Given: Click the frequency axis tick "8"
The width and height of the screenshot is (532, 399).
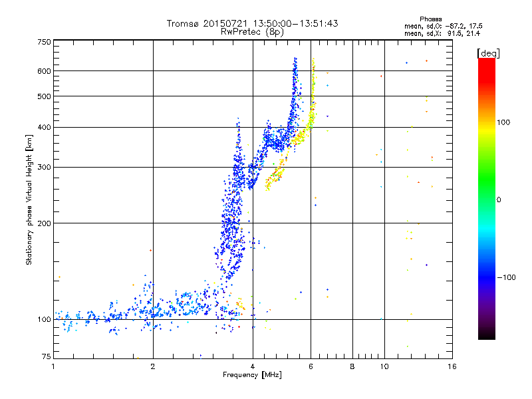Looking at the screenshot, I should (352, 366).
